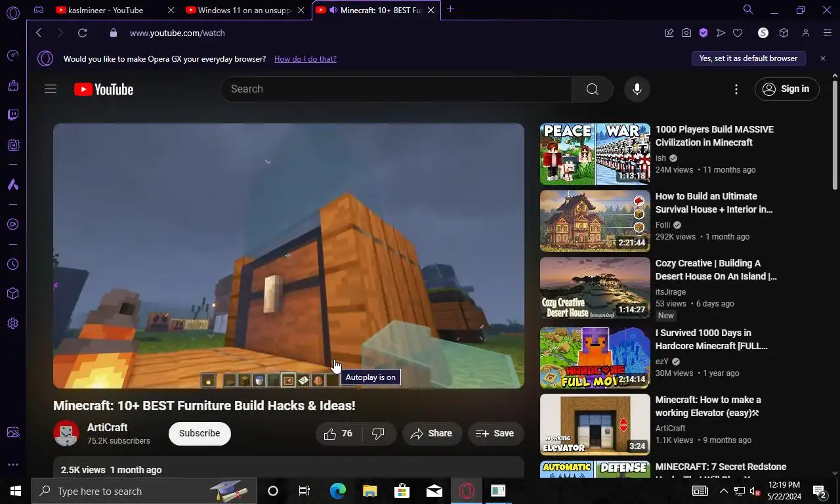The height and width of the screenshot is (504, 840).
Task: Open Microsoft Edge from the taskbar
Action: tap(338, 491)
